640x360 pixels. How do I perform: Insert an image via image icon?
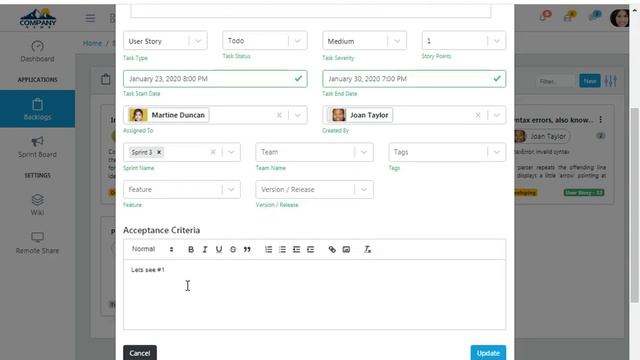coord(346,249)
